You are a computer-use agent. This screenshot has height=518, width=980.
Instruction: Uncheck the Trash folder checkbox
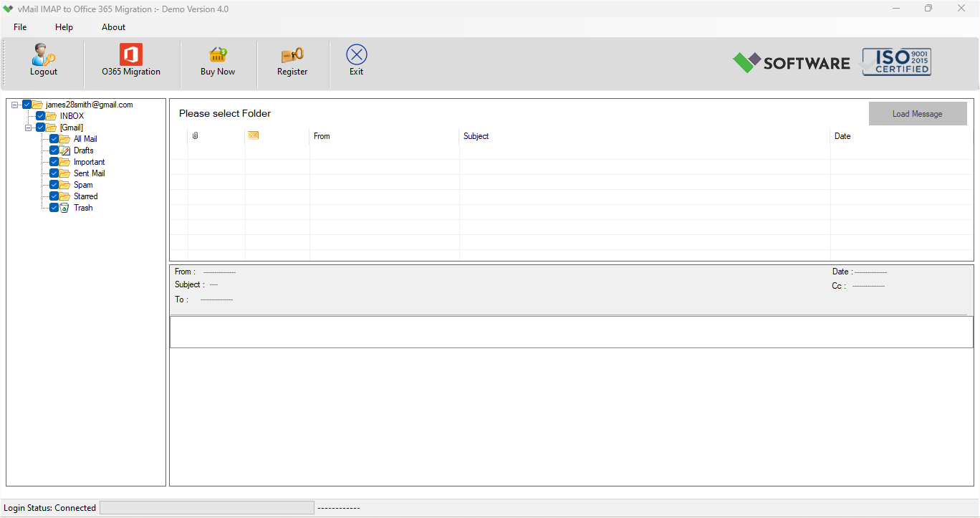click(54, 208)
